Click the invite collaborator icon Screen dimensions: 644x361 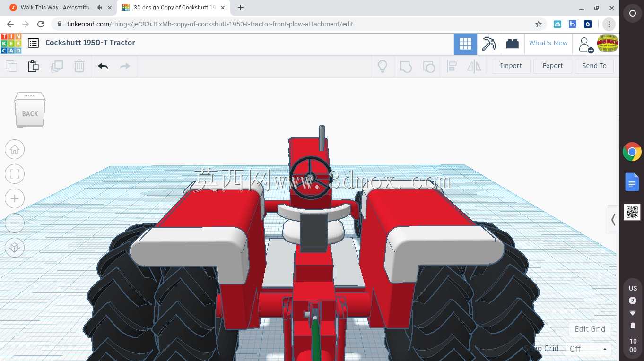(585, 44)
